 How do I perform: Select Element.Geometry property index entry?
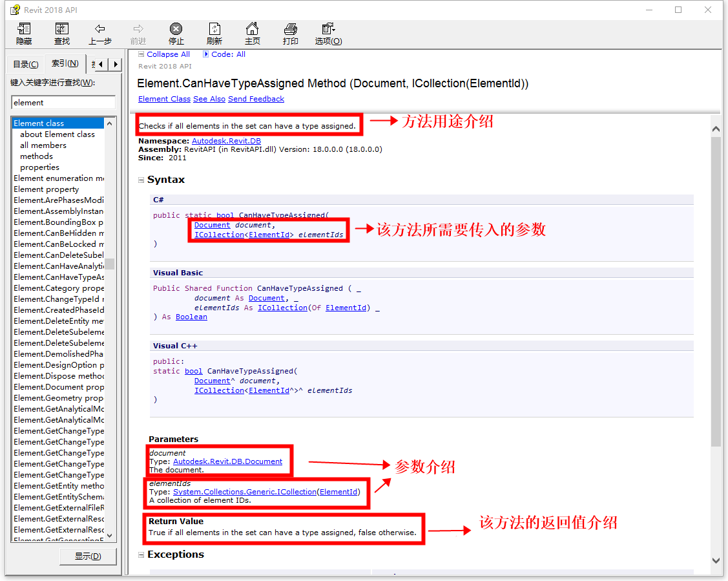(57, 398)
